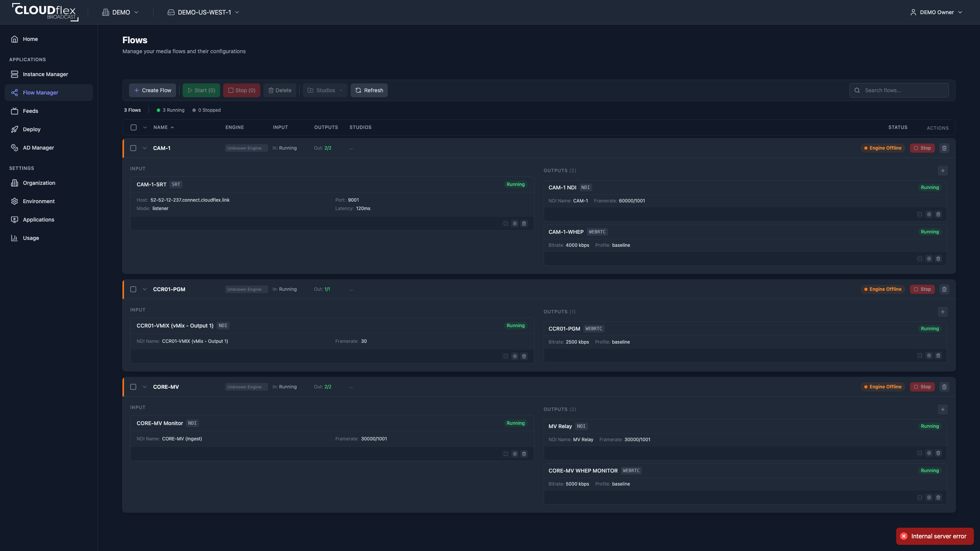
Task: Open AD Manager in sidebar
Action: point(49,148)
